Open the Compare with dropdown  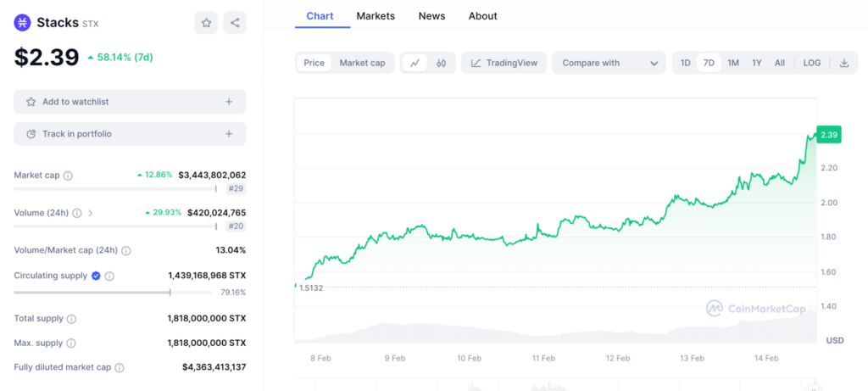tap(610, 63)
